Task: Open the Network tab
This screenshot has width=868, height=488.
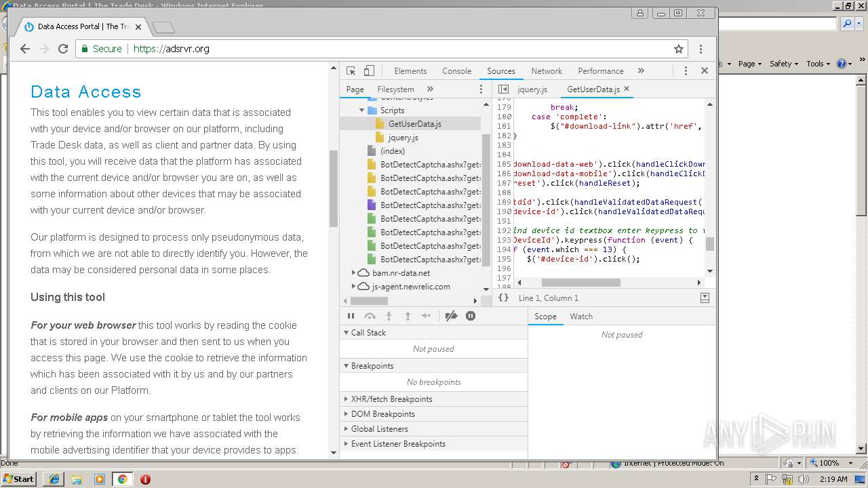Action: click(547, 71)
